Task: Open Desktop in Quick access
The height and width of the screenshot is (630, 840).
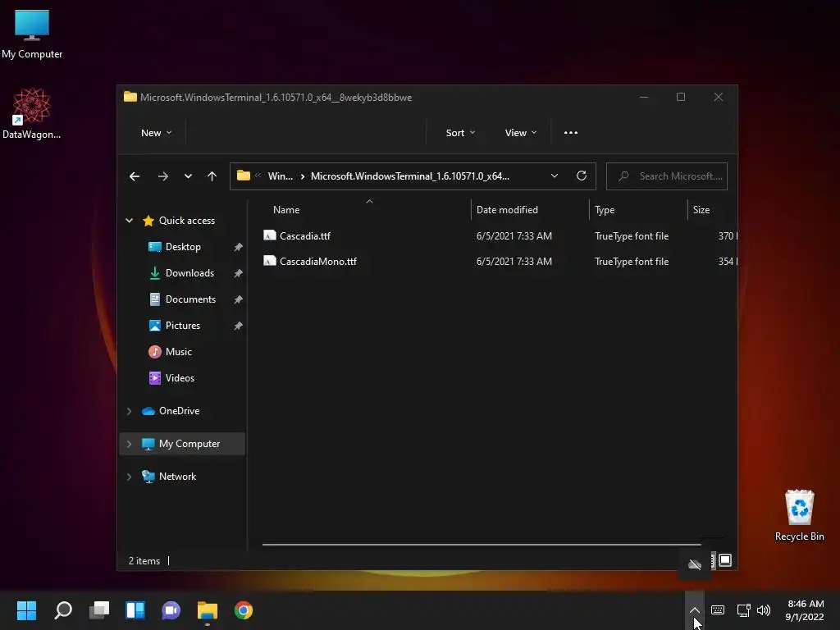Action: coord(183,247)
